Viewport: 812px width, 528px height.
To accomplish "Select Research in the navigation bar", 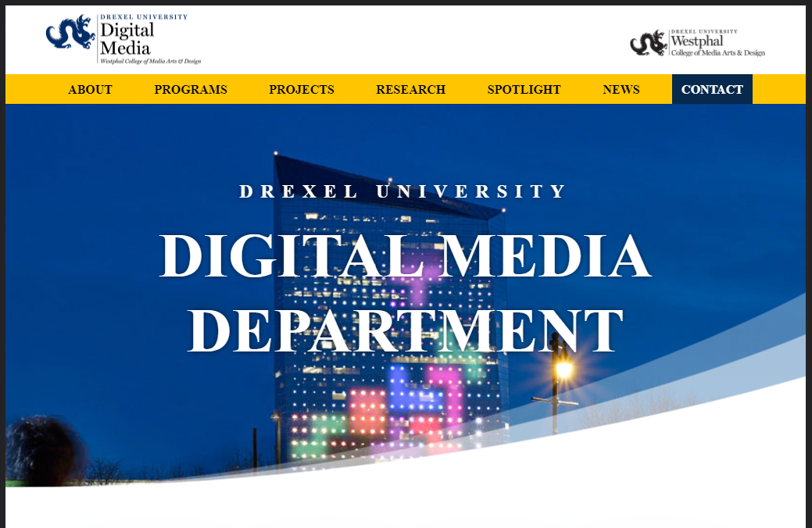I will click(410, 90).
